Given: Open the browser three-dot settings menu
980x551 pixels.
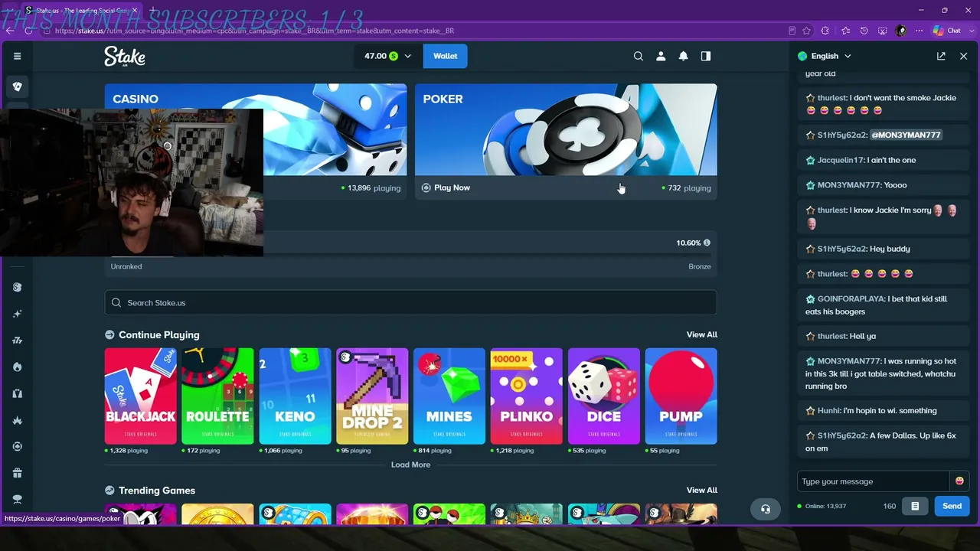Looking at the screenshot, I should tap(920, 31).
